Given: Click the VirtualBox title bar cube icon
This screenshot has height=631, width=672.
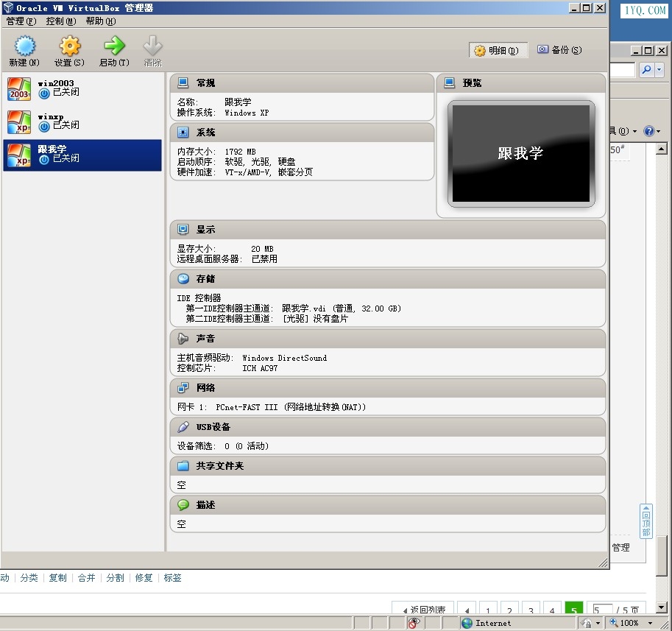Looking at the screenshot, I should pos(8,7).
